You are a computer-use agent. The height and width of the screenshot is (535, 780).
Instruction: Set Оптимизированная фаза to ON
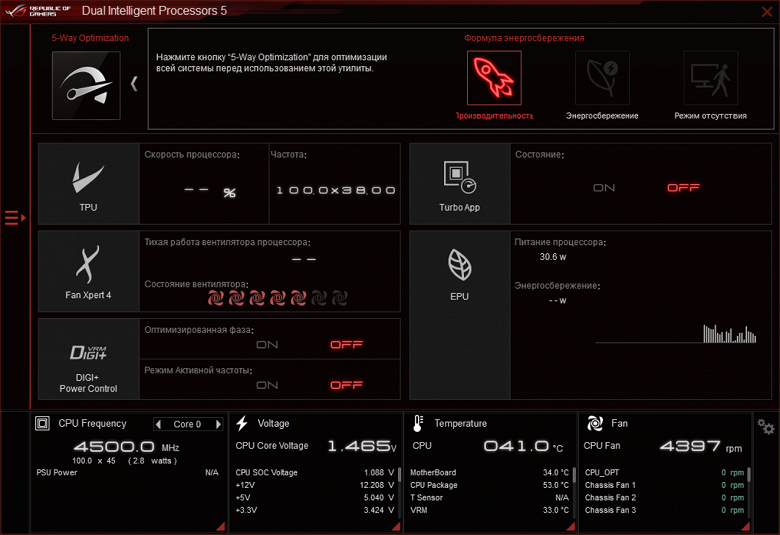[x=267, y=344]
